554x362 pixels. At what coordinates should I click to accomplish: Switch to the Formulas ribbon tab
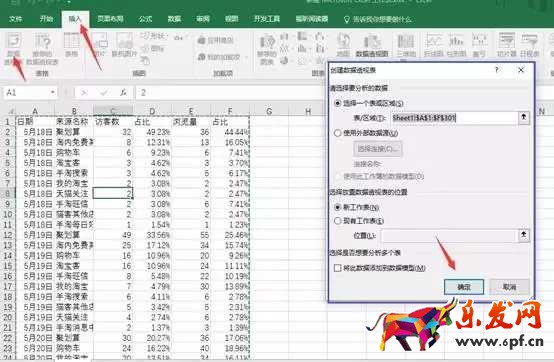(145, 19)
